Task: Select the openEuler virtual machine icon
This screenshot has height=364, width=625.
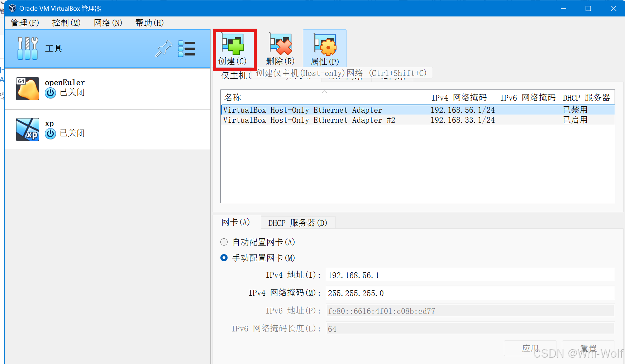Action: pyautogui.click(x=28, y=88)
